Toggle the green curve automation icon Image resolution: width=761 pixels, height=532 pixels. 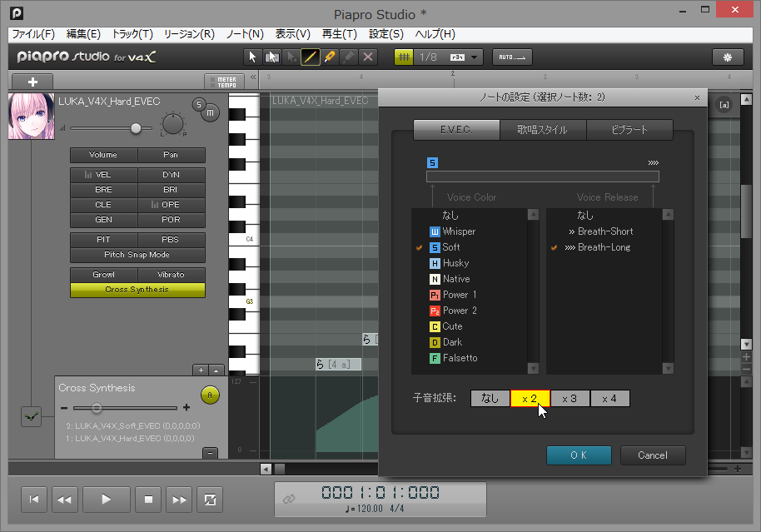point(32,416)
